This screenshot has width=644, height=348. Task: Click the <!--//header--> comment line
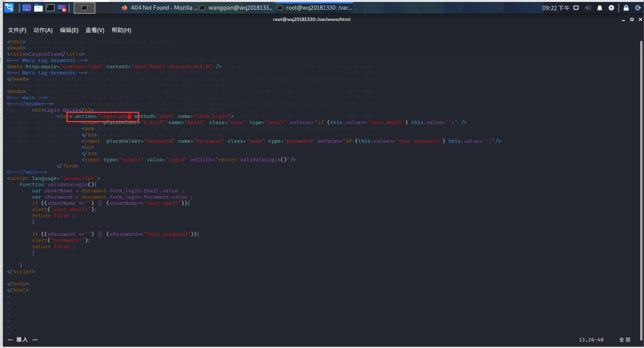click(30, 104)
